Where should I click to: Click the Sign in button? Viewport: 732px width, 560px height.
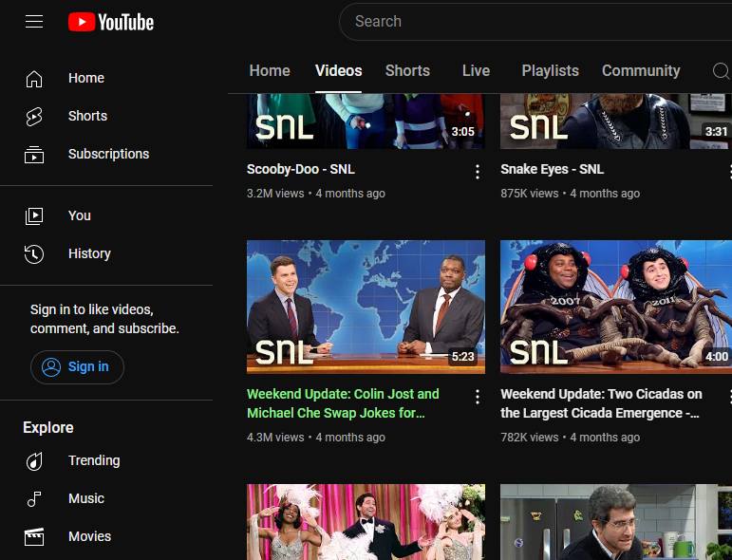coord(77,367)
